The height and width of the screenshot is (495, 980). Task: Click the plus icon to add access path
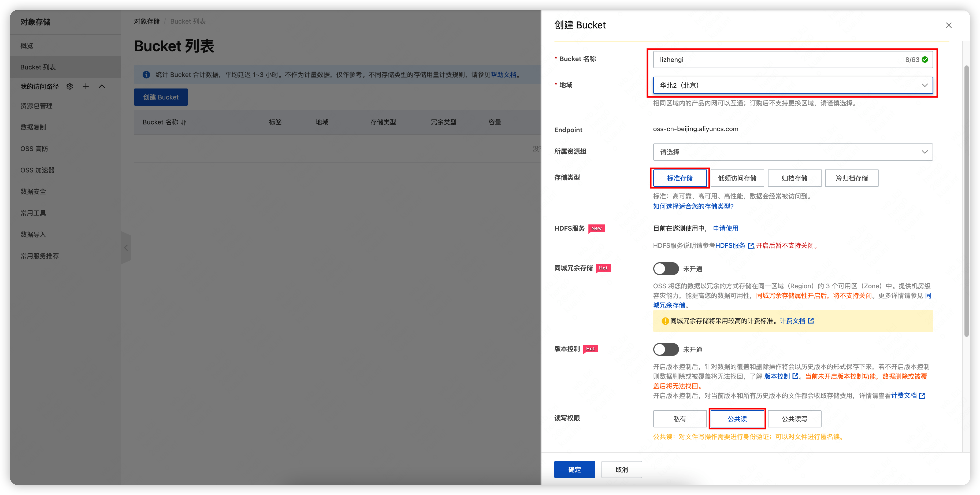tap(86, 86)
